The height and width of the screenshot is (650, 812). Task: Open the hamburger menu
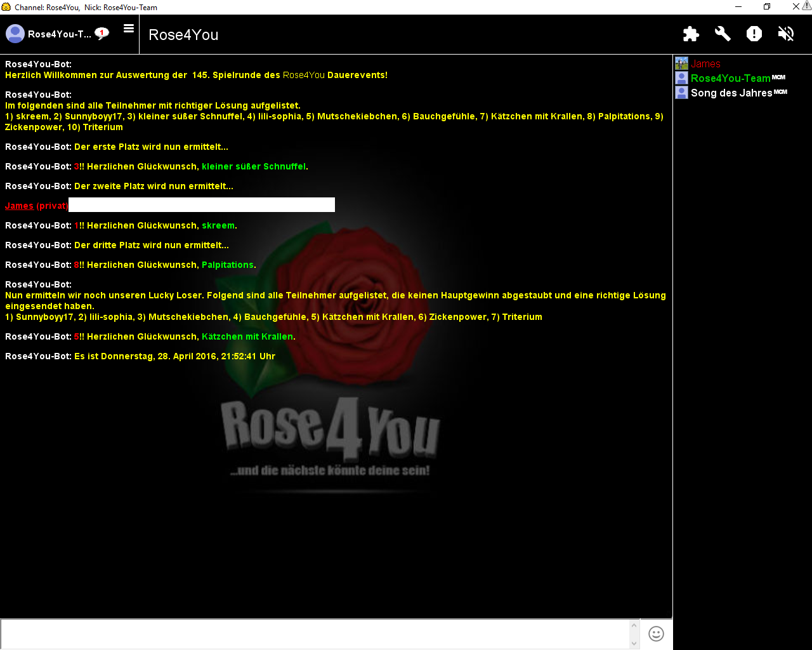tap(129, 29)
